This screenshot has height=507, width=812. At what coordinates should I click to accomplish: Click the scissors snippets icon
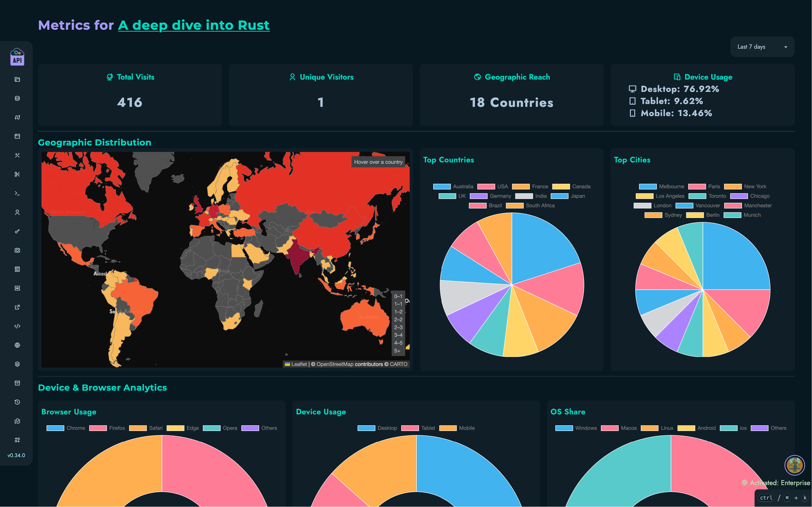pos(17,174)
